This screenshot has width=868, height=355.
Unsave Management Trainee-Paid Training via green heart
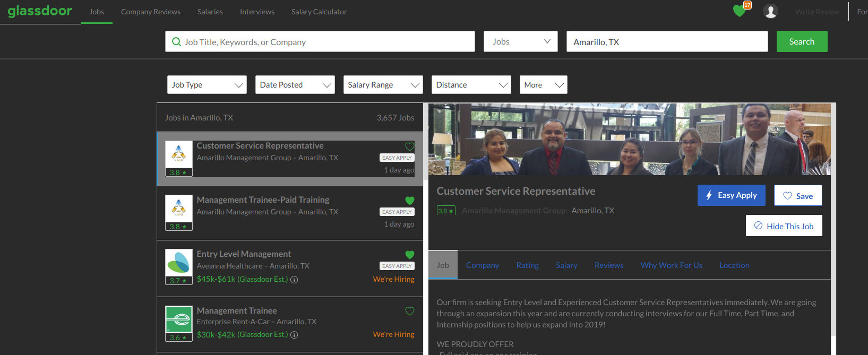(410, 201)
